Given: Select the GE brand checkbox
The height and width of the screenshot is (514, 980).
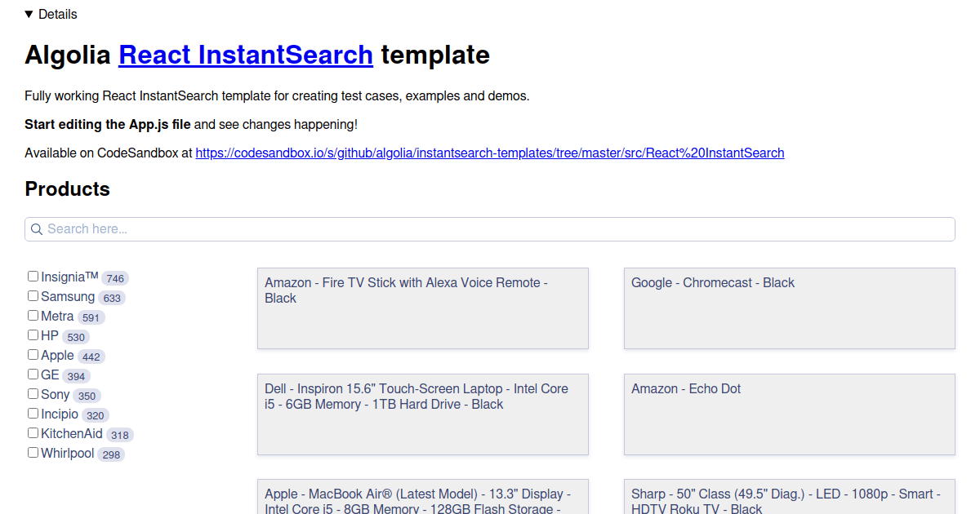Looking at the screenshot, I should click(x=33, y=374).
